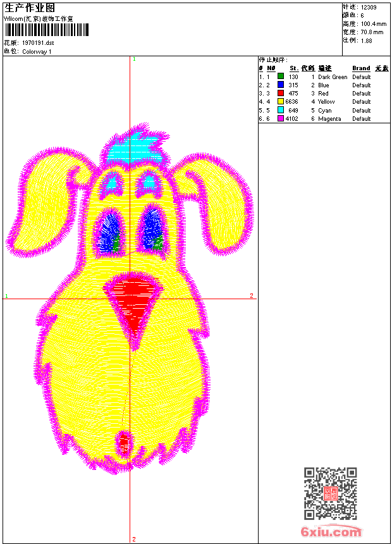Click Default brand in the Dark Green row
This screenshot has height=544, width=392.
[362, 77]
